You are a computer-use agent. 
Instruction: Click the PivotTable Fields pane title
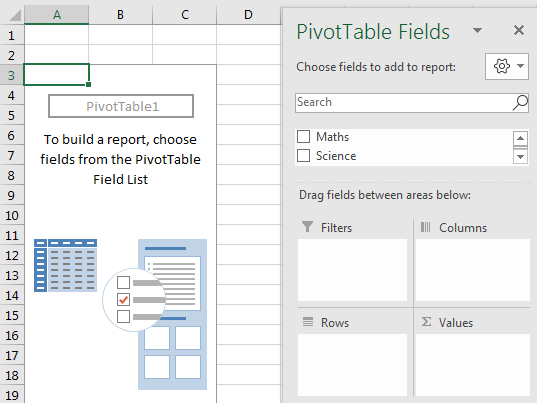click(x=373, y=32)
